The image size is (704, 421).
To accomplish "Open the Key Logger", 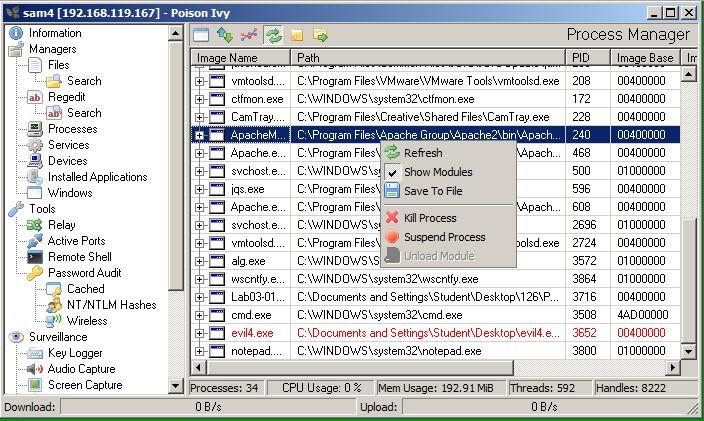I will [x=75, y=353].
